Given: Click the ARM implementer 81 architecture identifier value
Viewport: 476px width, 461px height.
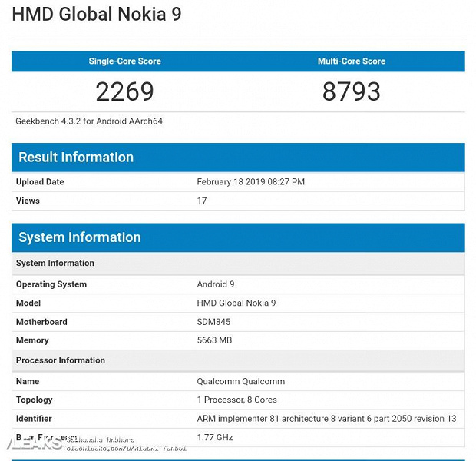Looking at the screenshot, I should [326, 419].
